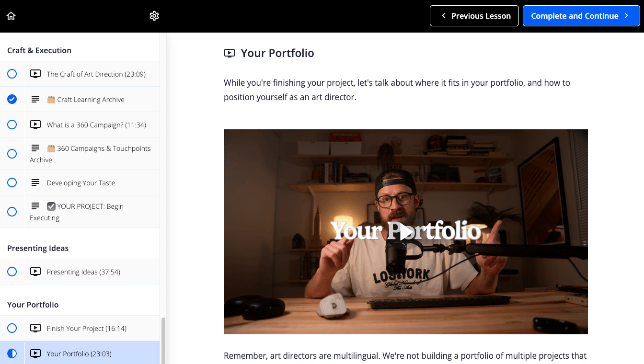The image size is (644, 364).
Task: Toggle half-filled progress circle for Your Portfolio
Action: pos(12,353)
